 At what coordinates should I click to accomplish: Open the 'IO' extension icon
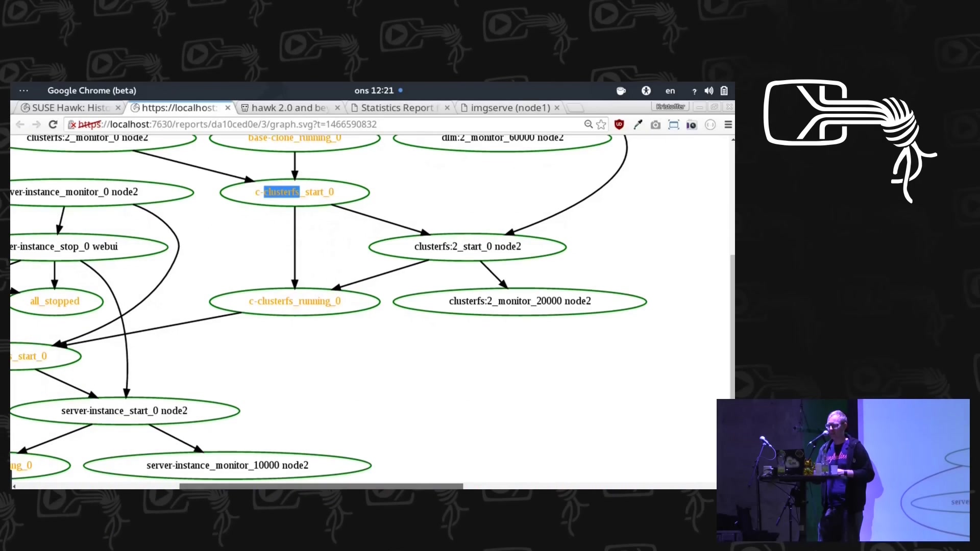692,124
